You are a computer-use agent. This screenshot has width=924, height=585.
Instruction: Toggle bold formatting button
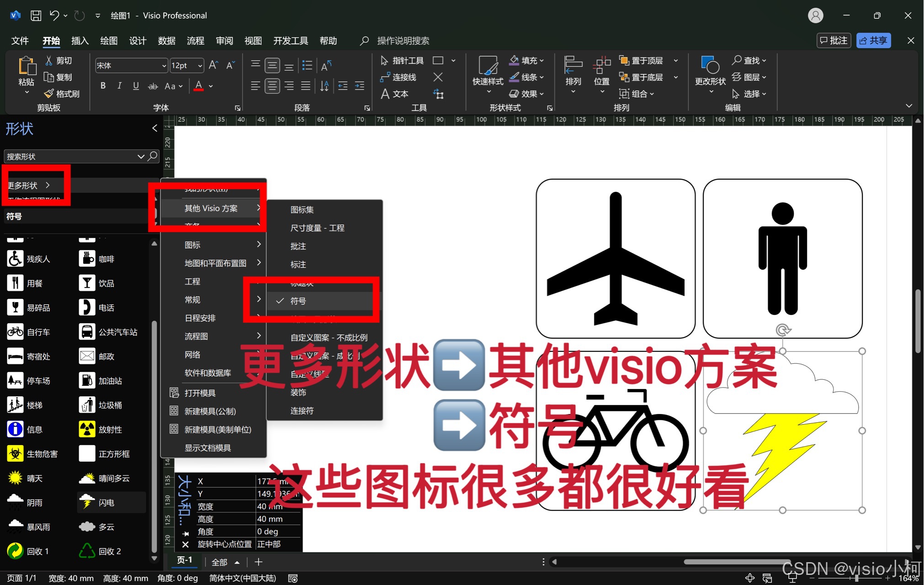[x=103, y=85]
